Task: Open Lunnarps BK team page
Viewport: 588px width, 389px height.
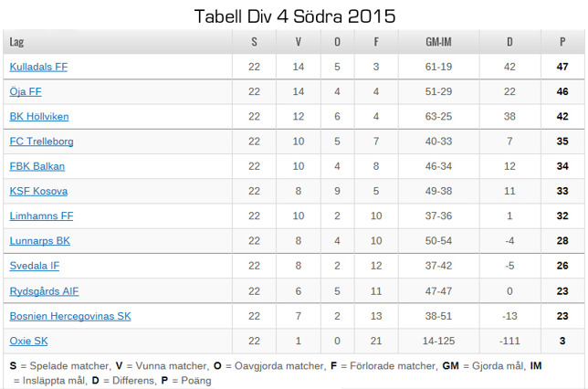Action: (x=40, y=240)
